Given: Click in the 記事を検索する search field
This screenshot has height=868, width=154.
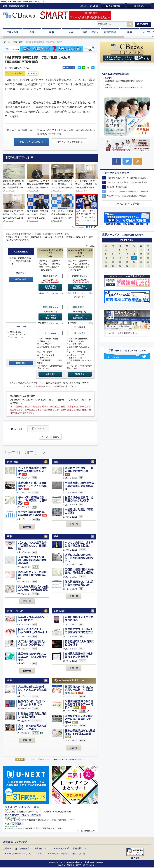Looking at the screenshot, I should 112,24.
